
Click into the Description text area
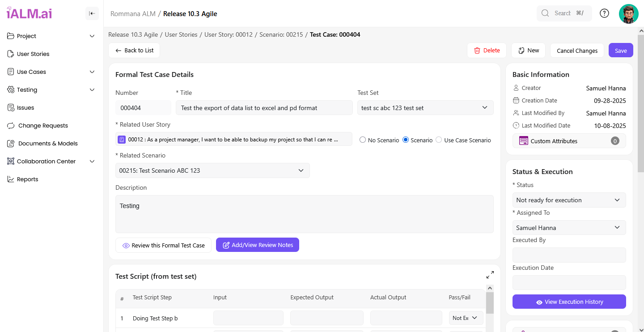(304, 214)
